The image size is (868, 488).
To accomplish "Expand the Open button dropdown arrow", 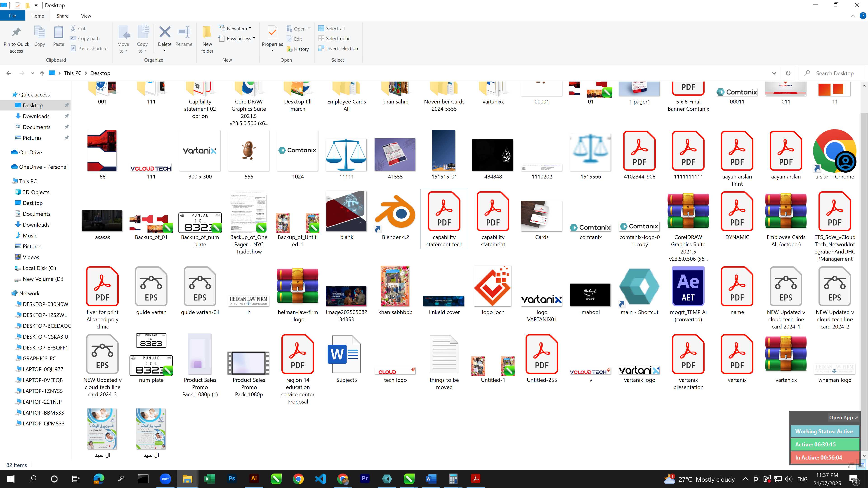I will coord(309,28).
